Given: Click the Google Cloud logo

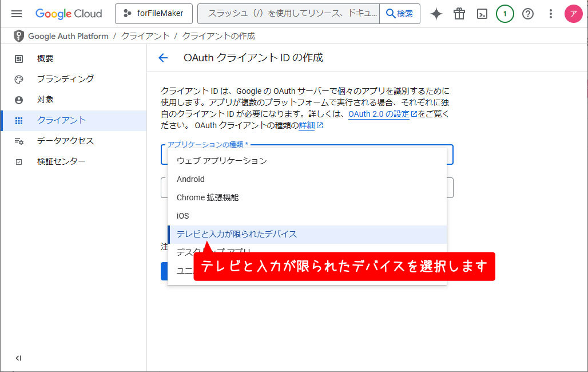Looking at the screenshot, I should pyautogui.click(x=69, y=14).
